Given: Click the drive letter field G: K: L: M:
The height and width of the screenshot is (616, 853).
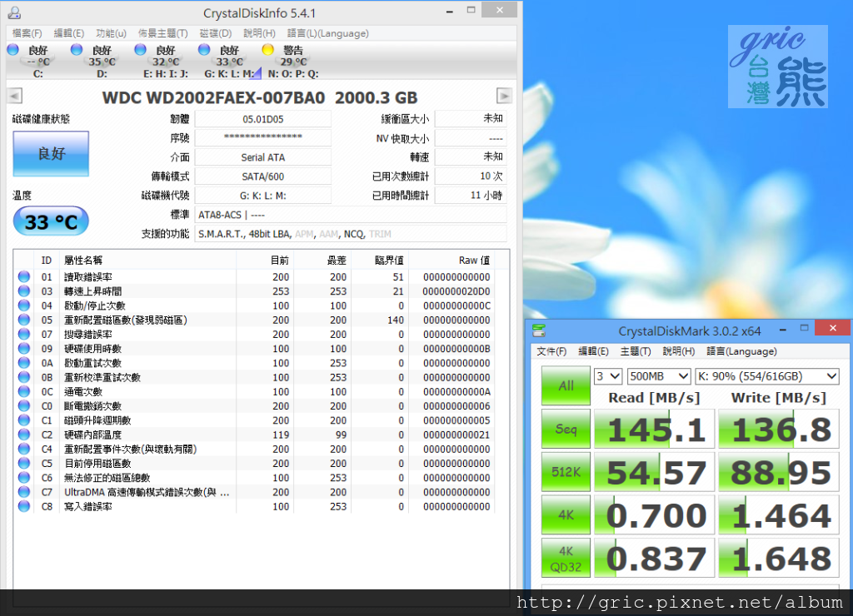Looking at the screenshot, I should pos(263,195).
